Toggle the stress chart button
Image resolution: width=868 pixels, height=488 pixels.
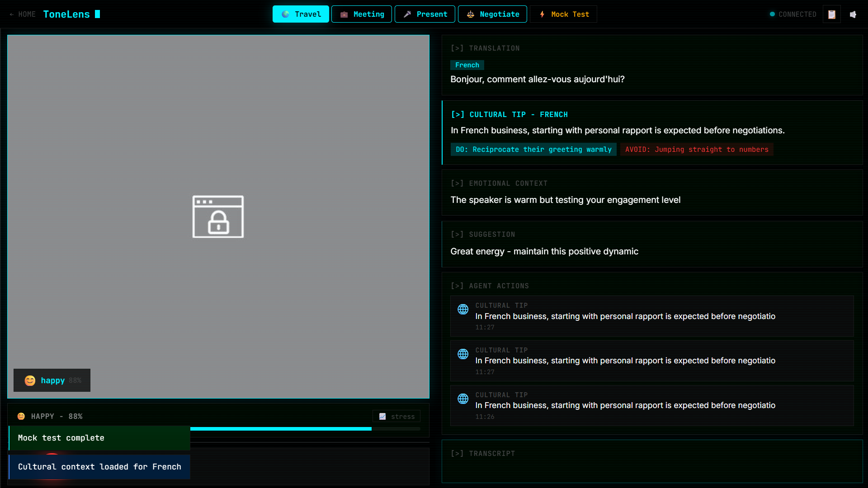click(396, 416)
